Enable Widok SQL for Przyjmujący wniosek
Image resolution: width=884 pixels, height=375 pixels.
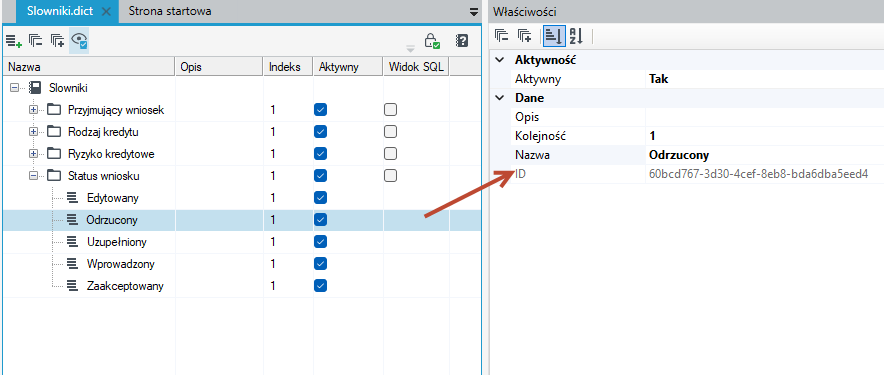[390, 110]
